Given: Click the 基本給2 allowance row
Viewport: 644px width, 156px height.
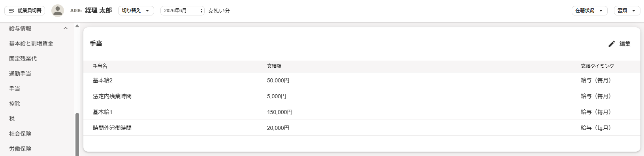Looking at the screenshot, I should [x=362, y=80].
